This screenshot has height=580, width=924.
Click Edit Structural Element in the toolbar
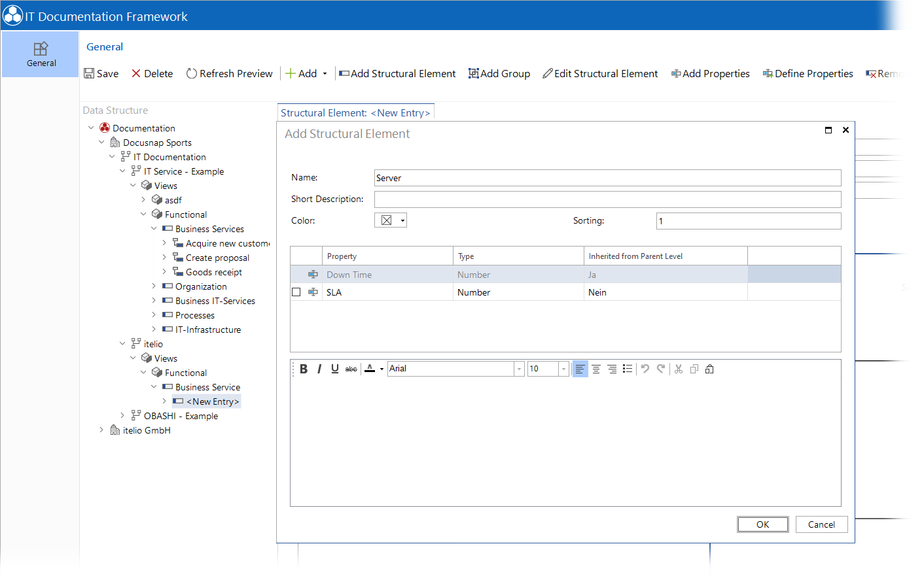click(599, 73)
